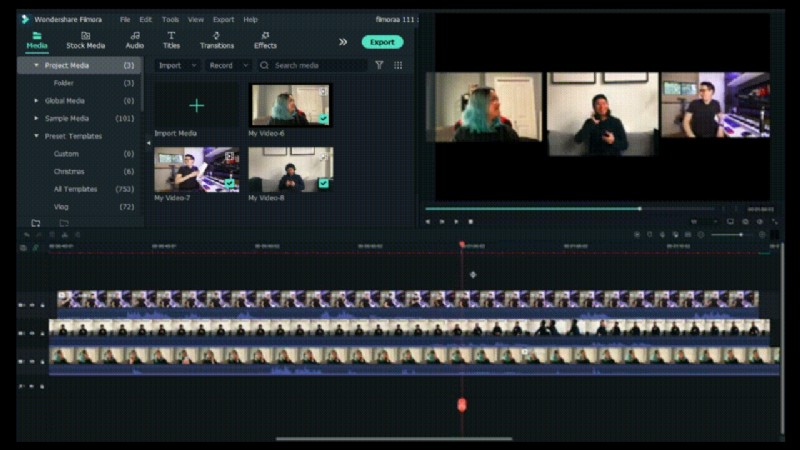Open the File menu
Viewport: 800px width, 450px height.
click(125, 19)
